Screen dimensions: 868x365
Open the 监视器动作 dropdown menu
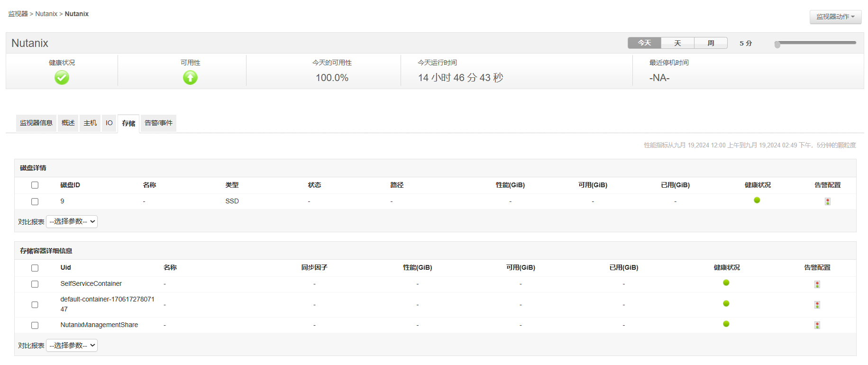tap(835, 17)
